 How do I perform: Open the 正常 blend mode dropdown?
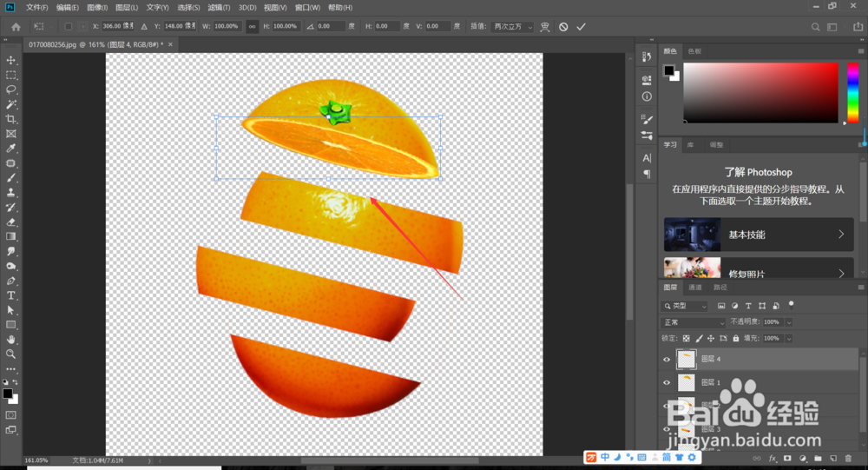tap(693, 322)
